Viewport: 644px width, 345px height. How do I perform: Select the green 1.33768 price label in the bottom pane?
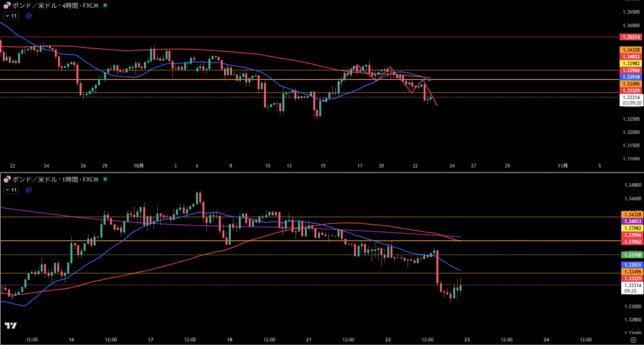[631, 255]
